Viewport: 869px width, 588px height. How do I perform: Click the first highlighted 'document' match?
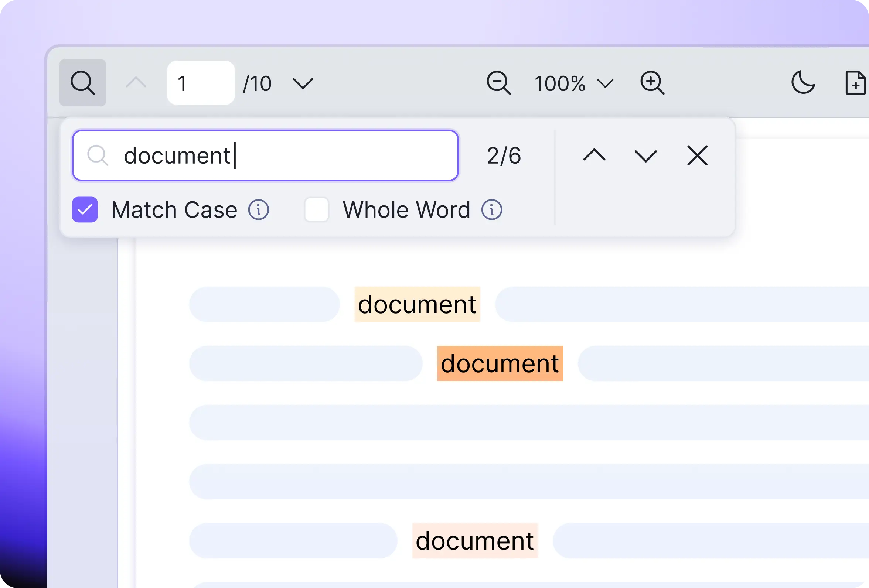coord(417,304)
